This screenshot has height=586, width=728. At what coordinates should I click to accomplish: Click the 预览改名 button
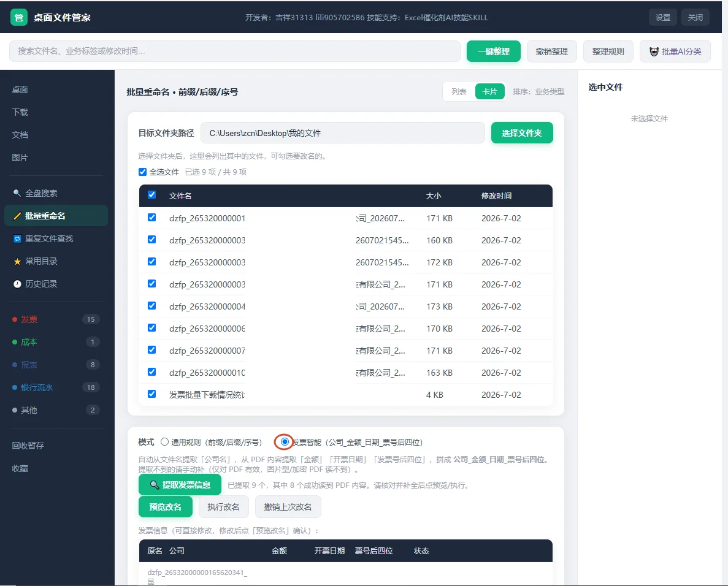pyautogui.click(x=165, y=507)
